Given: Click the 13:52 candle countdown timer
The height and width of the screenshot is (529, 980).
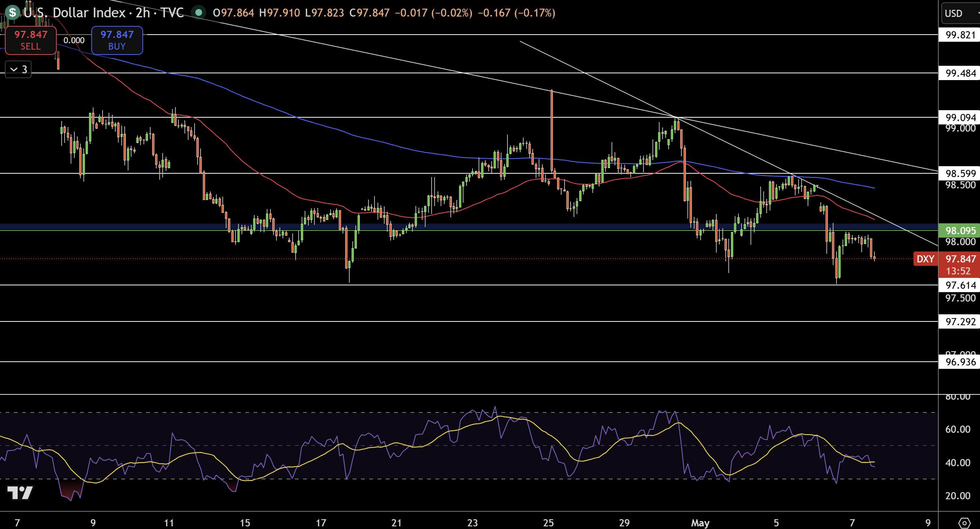Looking at the screenshot, I should (x=958, y=271).
